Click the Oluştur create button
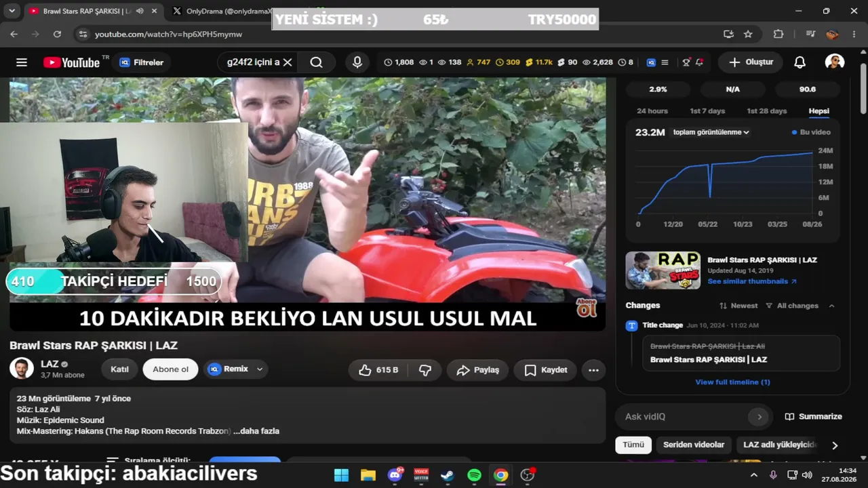Screen dimensions: 868x488 click(751, 62)
